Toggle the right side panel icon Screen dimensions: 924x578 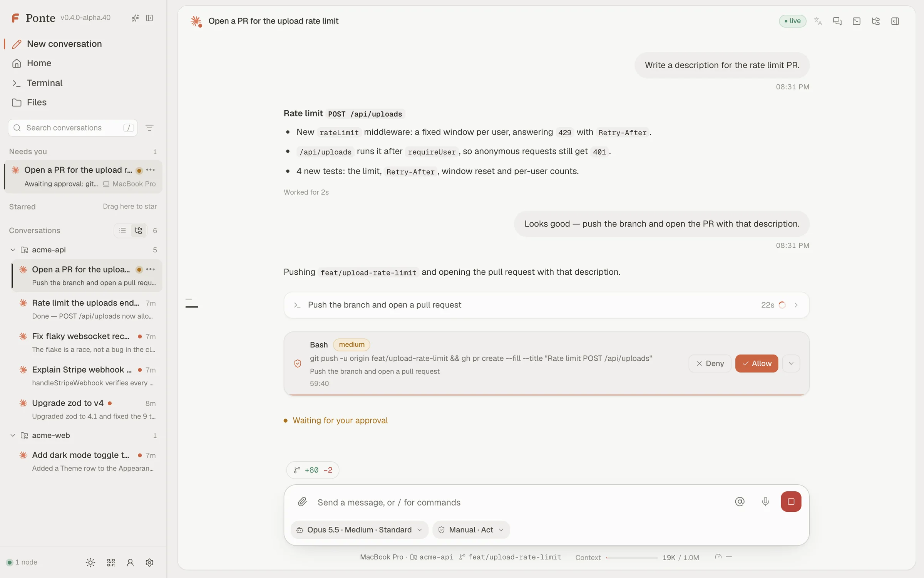(895, 21)
